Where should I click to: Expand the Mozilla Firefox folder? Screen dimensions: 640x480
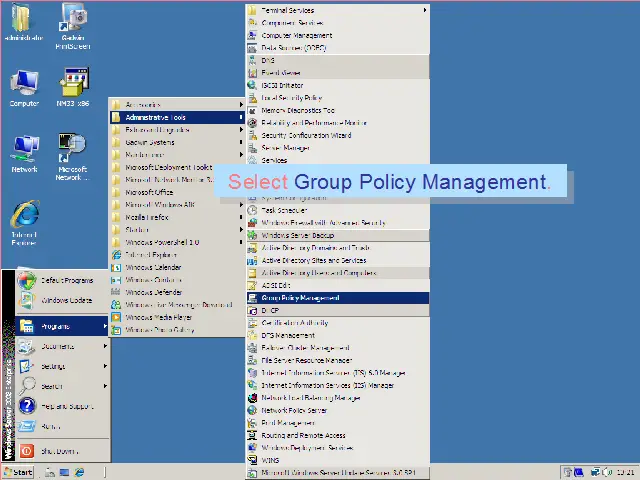coord(177,217)
